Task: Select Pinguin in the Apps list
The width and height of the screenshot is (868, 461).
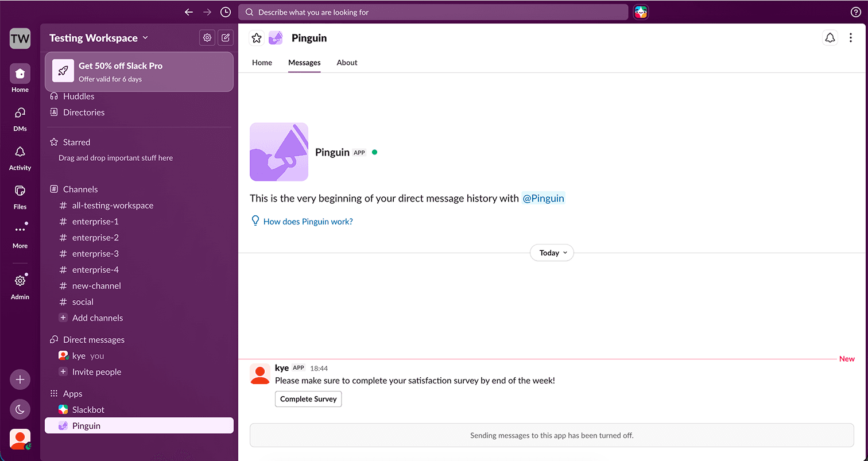Action: [x=139, y=426]
